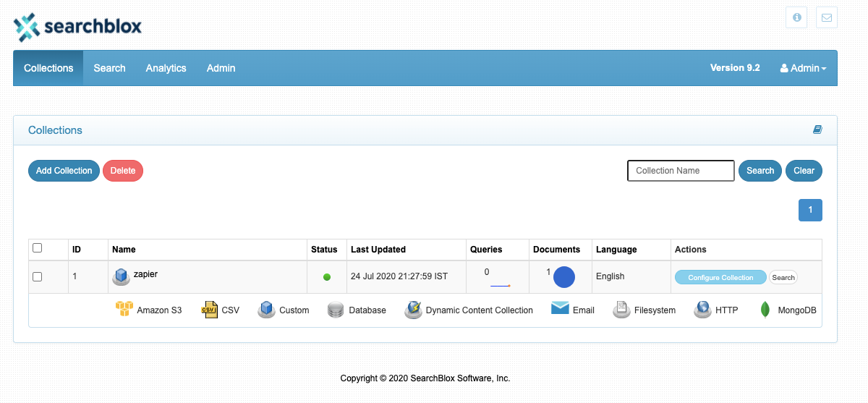Open the envelope mail icon at top right

point(827,17)
